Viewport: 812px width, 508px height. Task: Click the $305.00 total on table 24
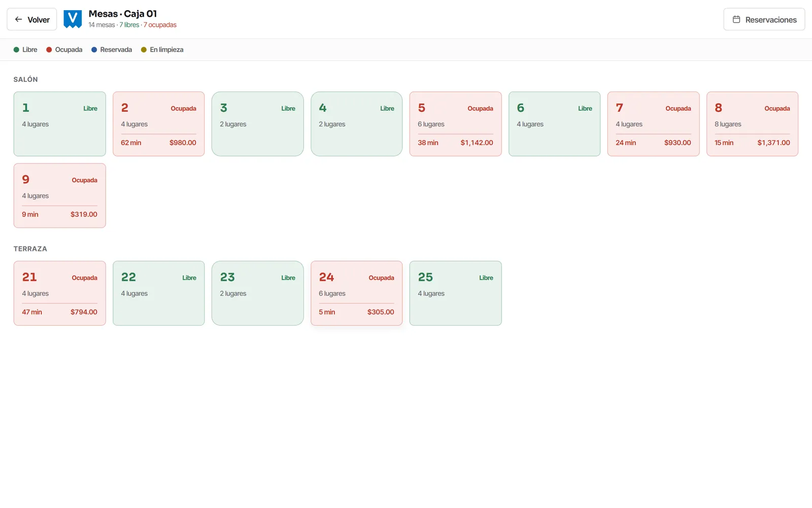(x=381, y=312)
